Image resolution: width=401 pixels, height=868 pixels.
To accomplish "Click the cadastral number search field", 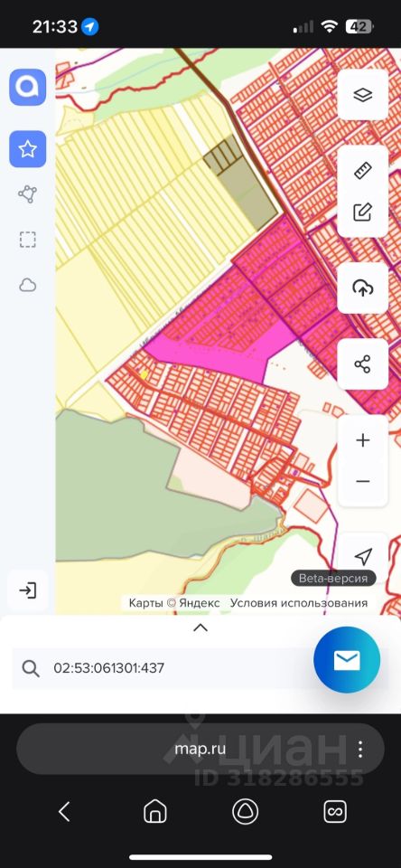I will point(166,668).
